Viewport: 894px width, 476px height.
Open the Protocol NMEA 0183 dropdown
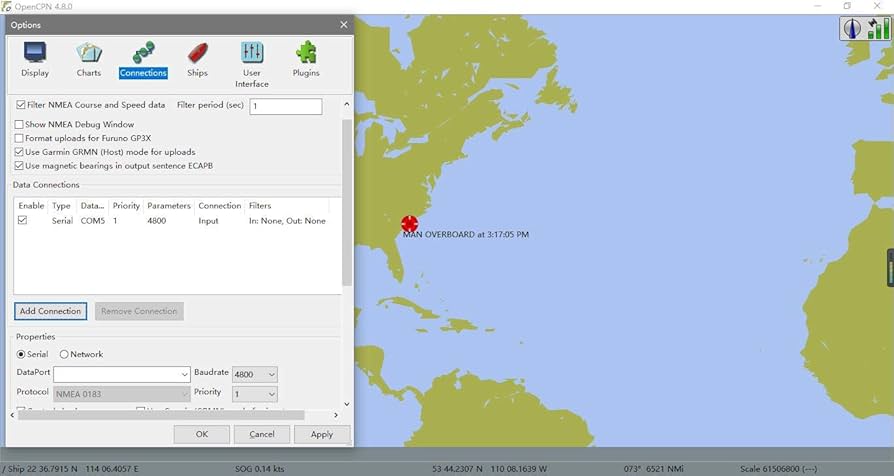[121, 394]
